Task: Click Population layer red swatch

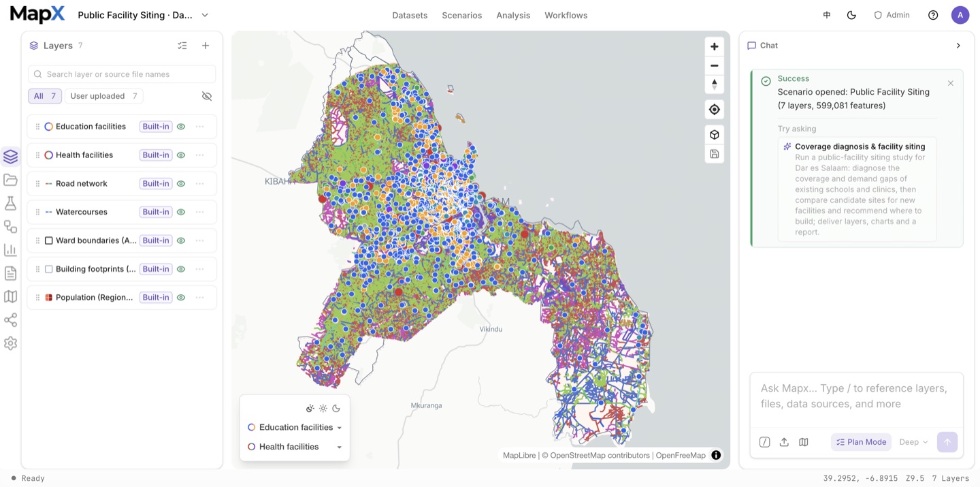Action: pos(49,298)
